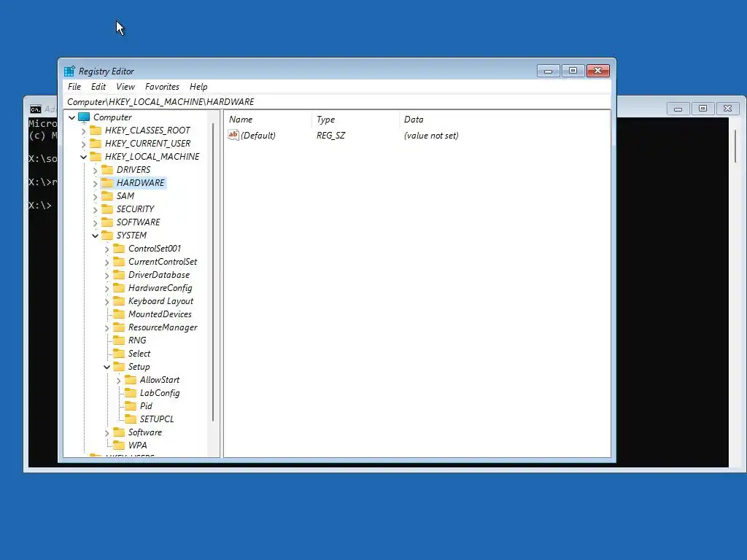
Task: Select the Setup key label
Action: (139, 367)
